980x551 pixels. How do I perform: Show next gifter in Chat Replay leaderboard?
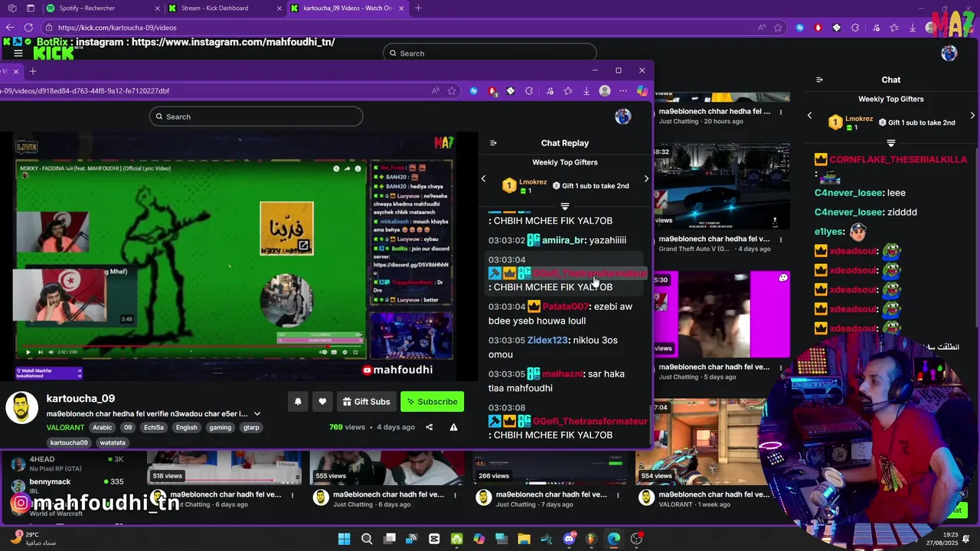coord(646,179)
